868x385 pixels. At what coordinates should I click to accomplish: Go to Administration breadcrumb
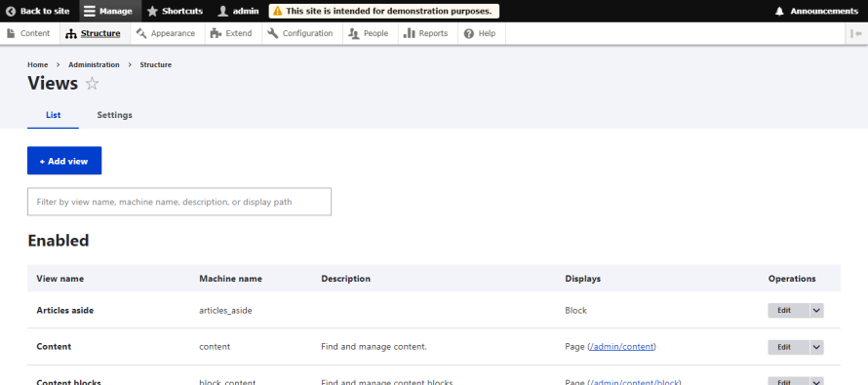tap(94, 64)
